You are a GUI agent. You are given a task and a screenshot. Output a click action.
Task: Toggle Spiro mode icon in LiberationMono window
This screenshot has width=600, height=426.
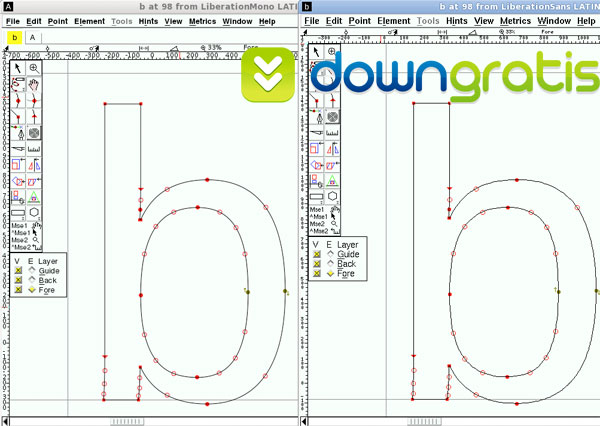(x=34, y=133)
